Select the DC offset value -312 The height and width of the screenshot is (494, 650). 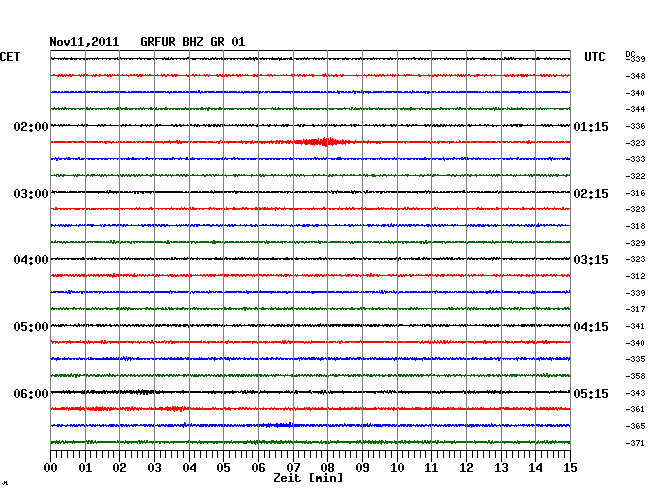coord(635,276)
